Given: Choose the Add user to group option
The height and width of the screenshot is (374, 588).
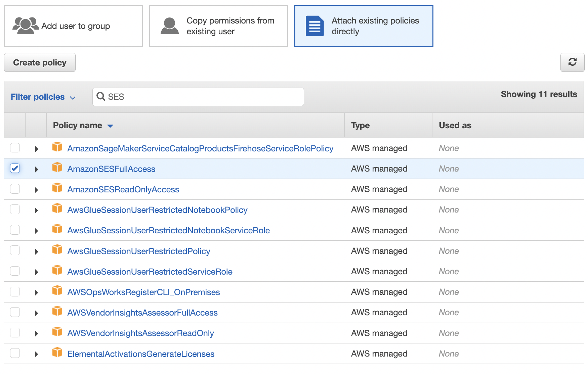Looking at the screenshot, I should click(74, 26).
